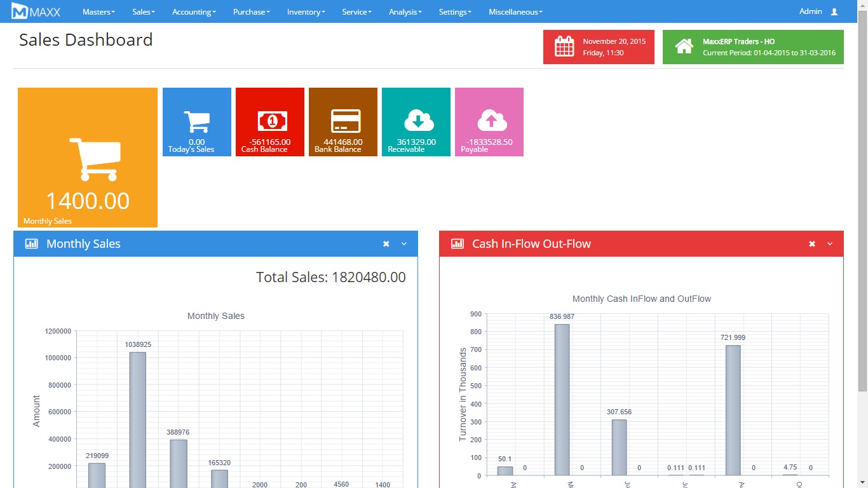The width and height of the screenshot is (868, 488).
Task: Close the Cash In-Flow Out-Flow panel
Action: click(x=811, y=244)
